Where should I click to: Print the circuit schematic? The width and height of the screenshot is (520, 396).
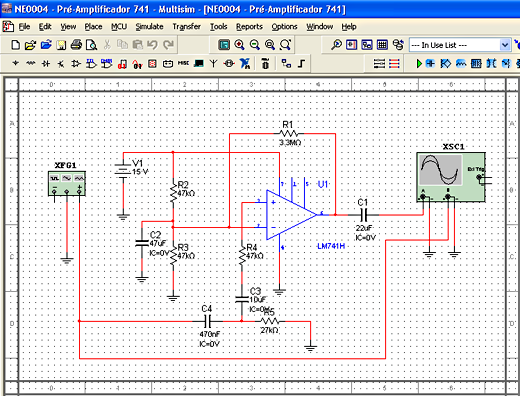click(x=76, y=45)
